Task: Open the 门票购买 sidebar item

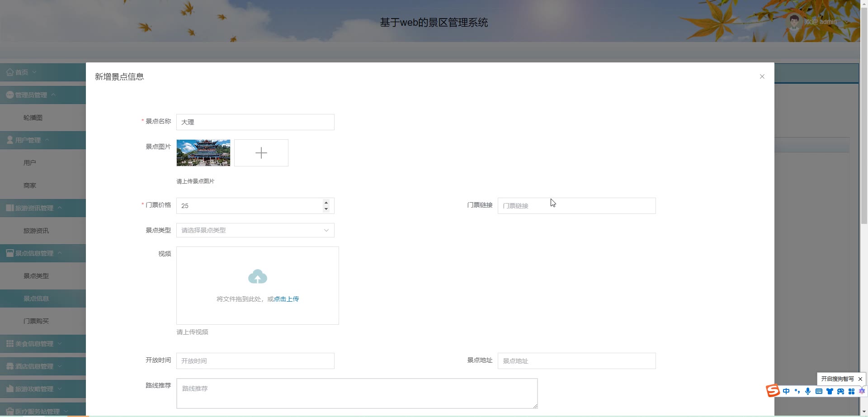Action: click(43, 321)
